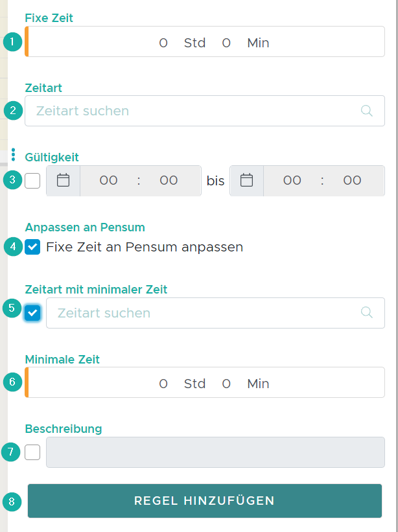Open the start date calendar picker

pyautogui.click(x=63, y=180)
